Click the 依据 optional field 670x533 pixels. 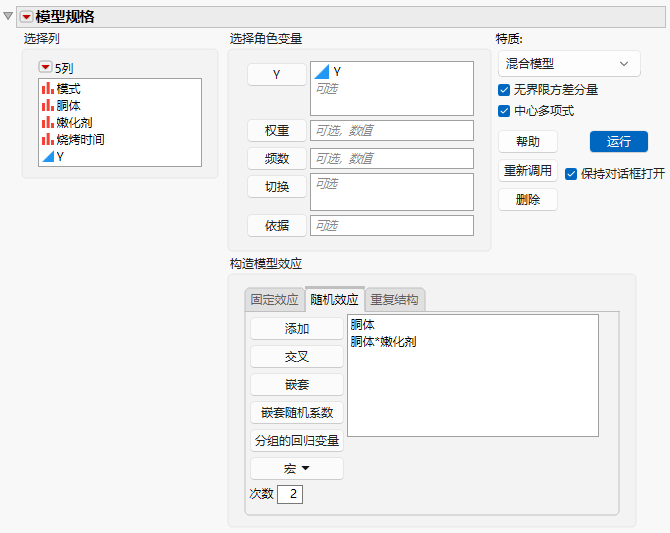tap(392, 225)
